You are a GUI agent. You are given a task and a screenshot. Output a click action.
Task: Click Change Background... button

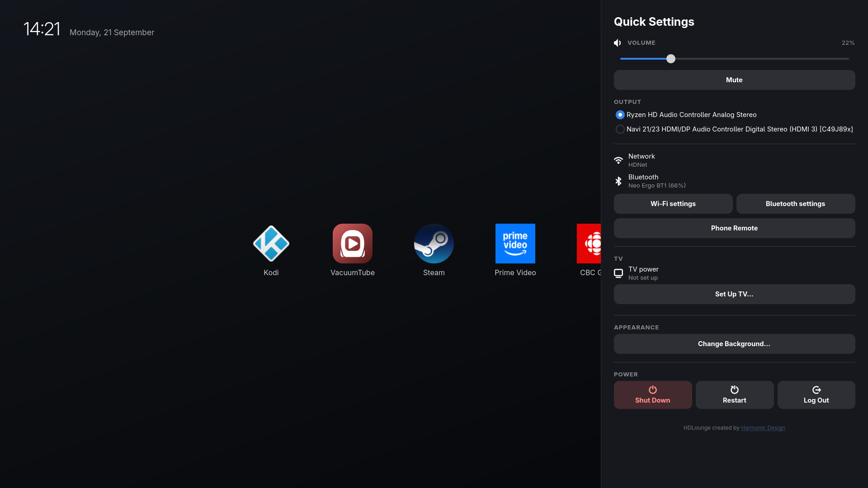[734, 344]
